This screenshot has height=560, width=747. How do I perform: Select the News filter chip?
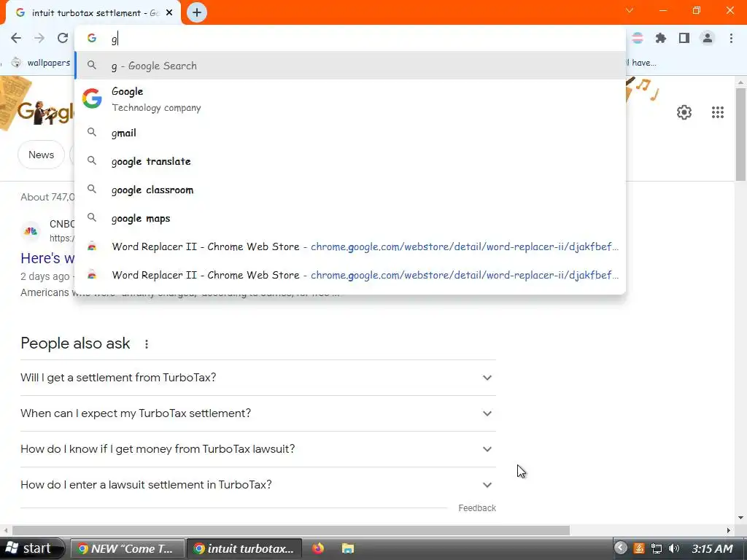pos(41,155)
